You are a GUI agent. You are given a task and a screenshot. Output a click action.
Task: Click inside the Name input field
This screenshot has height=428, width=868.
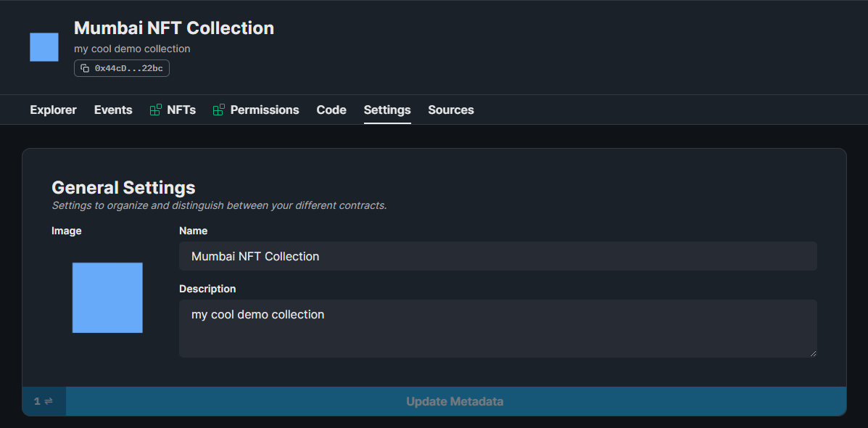click(x=497, y=255)
